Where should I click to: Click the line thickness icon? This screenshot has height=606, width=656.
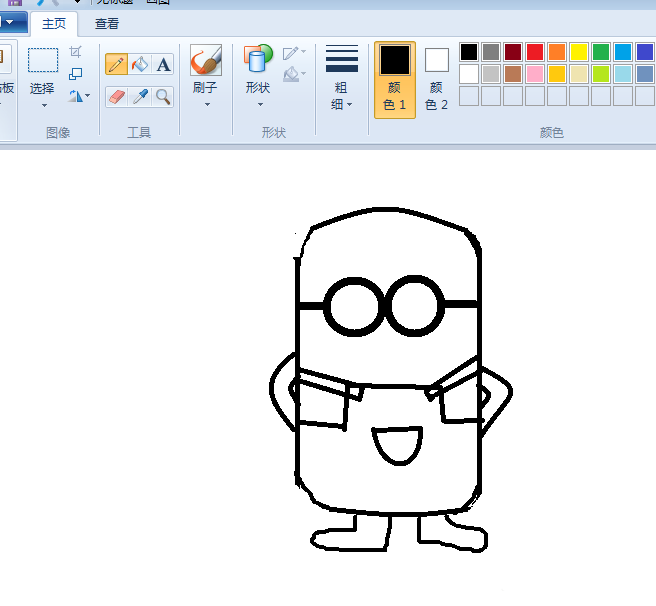click(342, 59)
